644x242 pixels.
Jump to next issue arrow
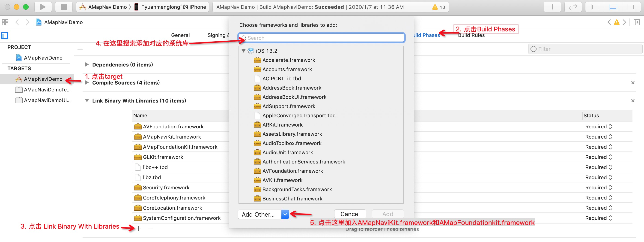[x=624, y=22]
